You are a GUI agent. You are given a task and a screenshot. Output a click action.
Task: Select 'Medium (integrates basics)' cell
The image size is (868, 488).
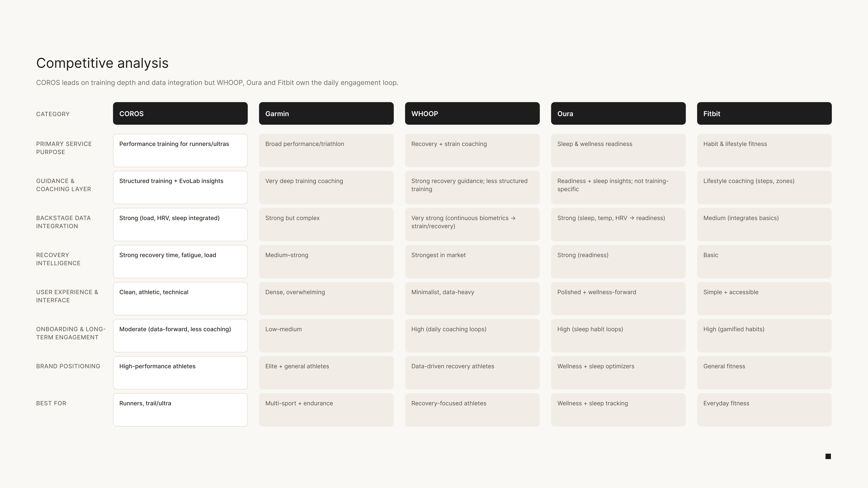click(x=764, y=225)
